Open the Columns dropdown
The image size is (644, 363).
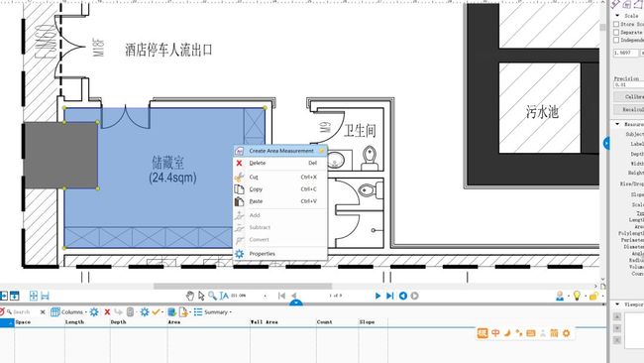point(68,312)
